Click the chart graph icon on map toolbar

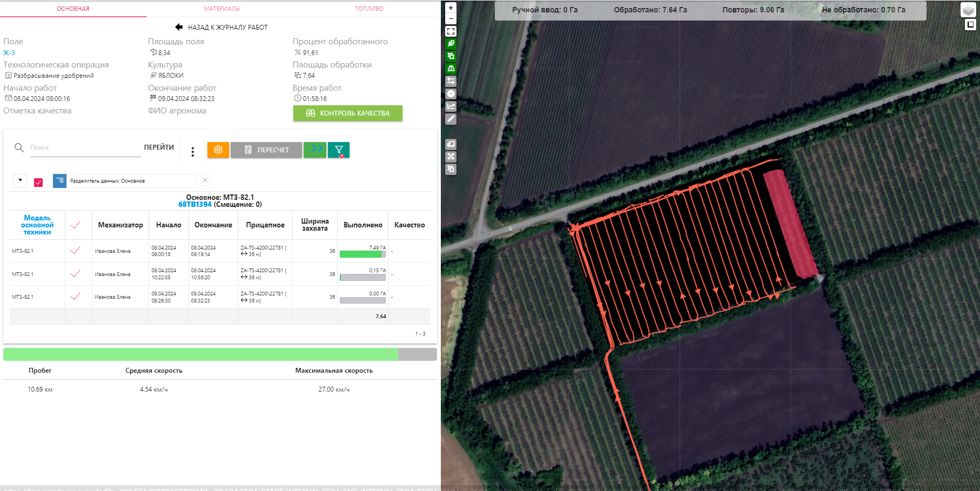point(451,106)
